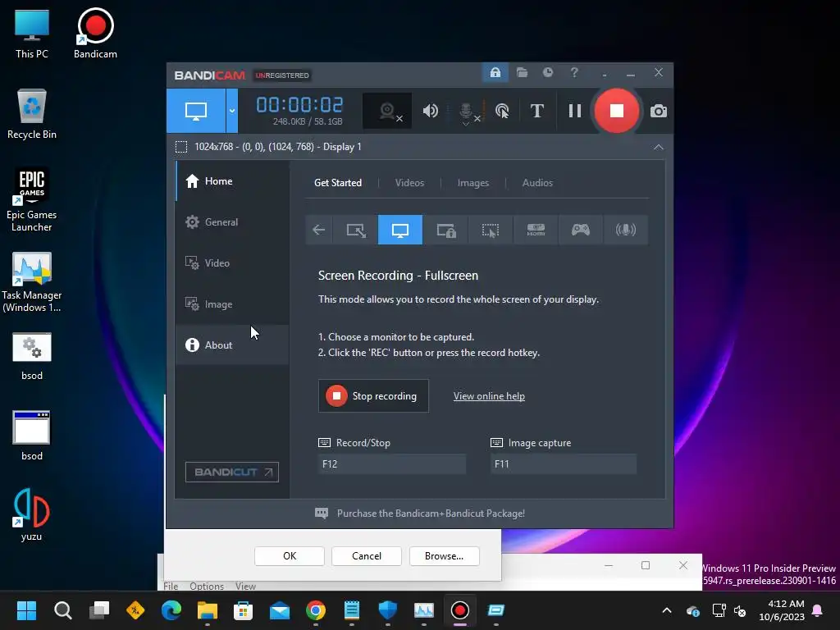
Task: Switch to the Videos tab
Action: 409,183
